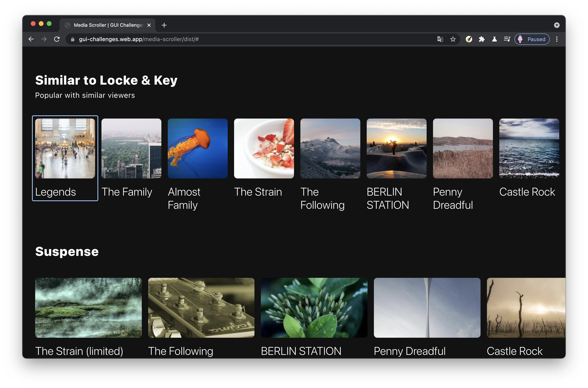Click the browser forward navigation arrow
The width and height of the screenshot is (588, 388).
coord(44,39)
